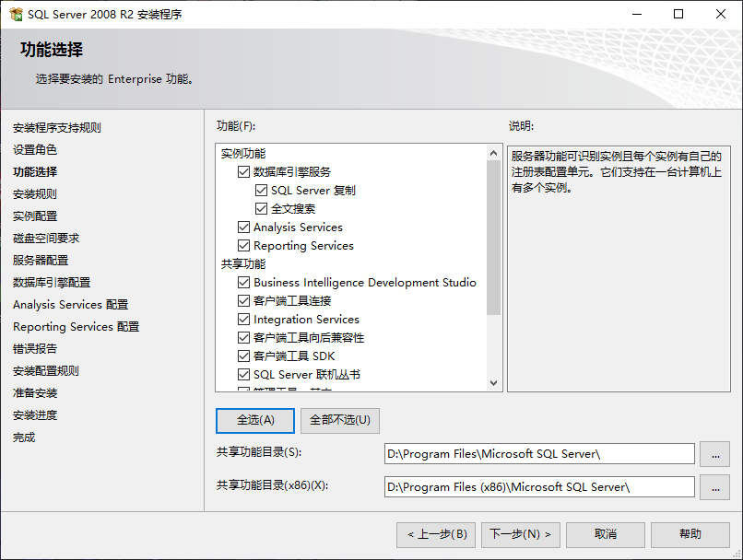Select 安装进度 step in sidebar

click(x=35, y=415)
